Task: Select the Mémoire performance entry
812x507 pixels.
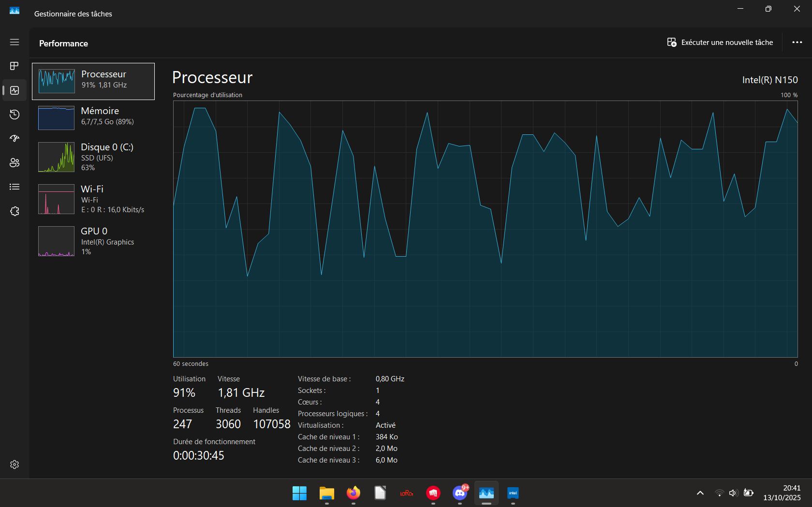Action: click(93, 118)
